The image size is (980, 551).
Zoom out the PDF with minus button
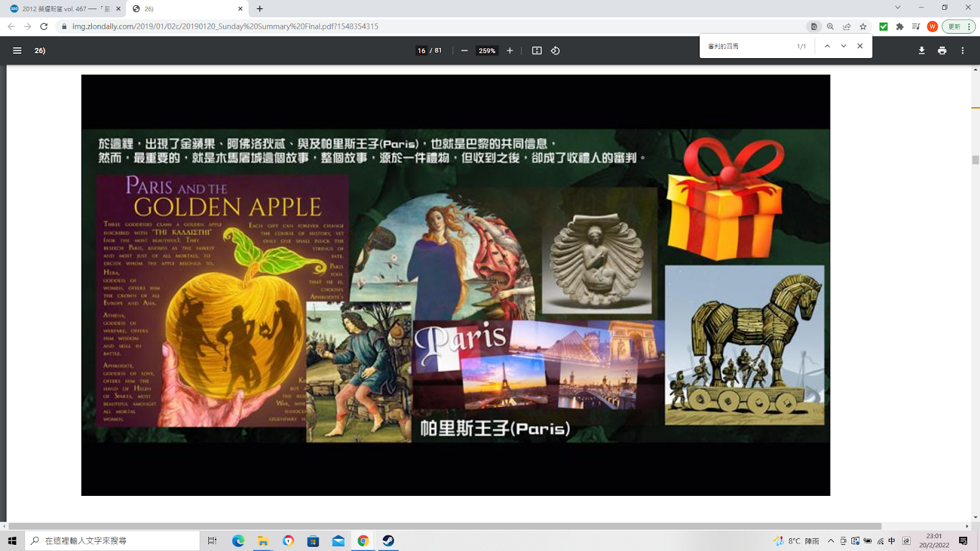[464, 51]
